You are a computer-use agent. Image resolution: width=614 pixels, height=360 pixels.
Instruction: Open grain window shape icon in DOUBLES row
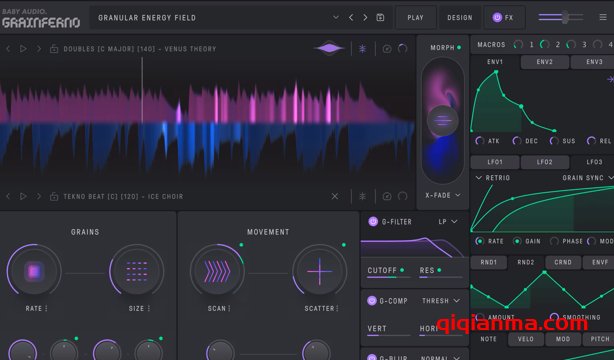[x=329, y=49]
